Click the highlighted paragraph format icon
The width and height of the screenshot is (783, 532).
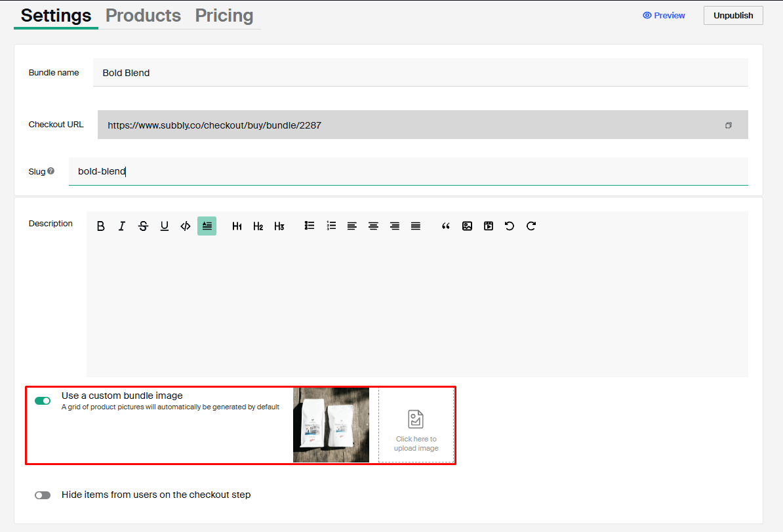pyautogui.click(x=207, y=226)
